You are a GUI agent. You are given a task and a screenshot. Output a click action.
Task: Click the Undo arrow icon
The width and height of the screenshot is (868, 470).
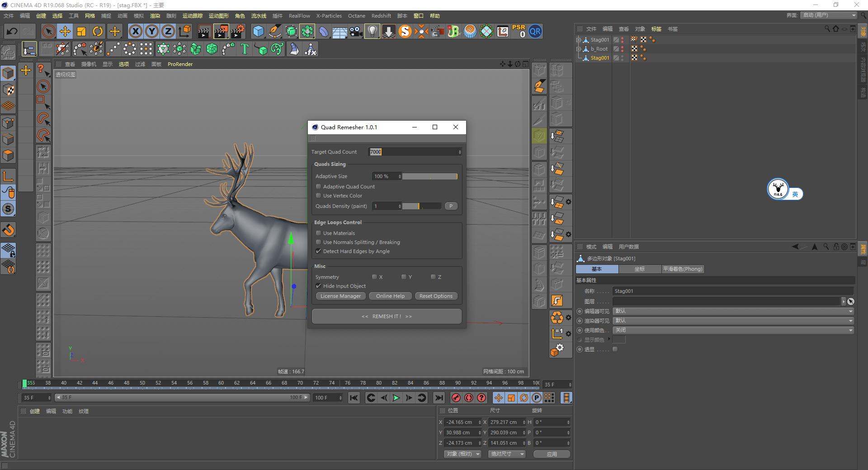pyautogui.click(x=12, y=31)
